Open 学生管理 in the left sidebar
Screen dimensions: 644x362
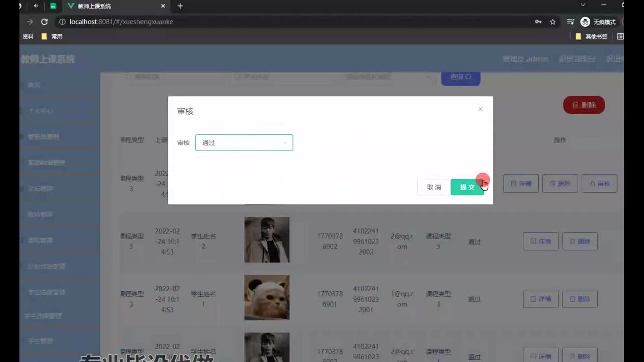coord(40,341)
